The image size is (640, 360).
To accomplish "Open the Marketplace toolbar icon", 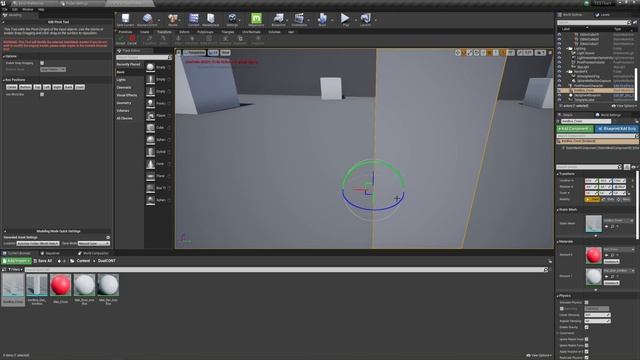I will [x=211, y=19].
